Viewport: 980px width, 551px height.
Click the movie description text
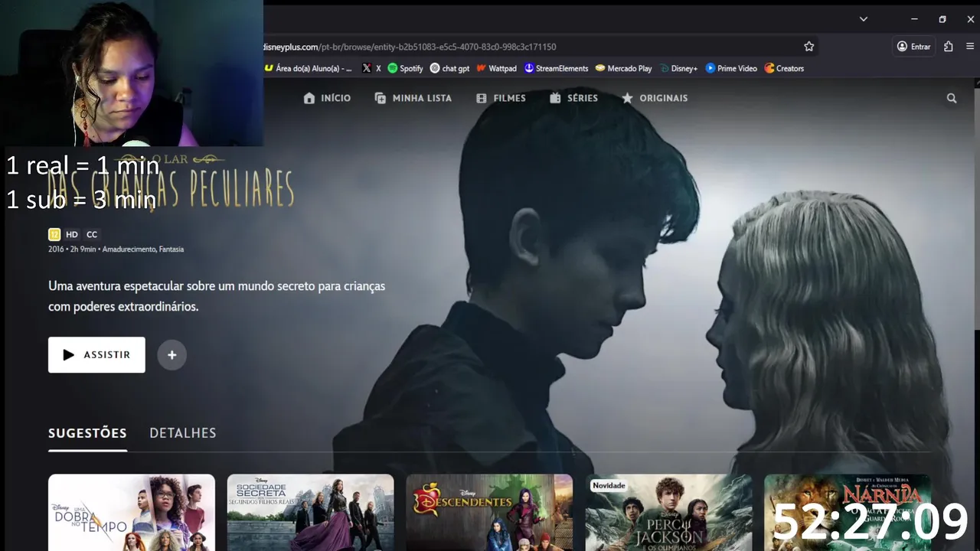pos(217,296)
